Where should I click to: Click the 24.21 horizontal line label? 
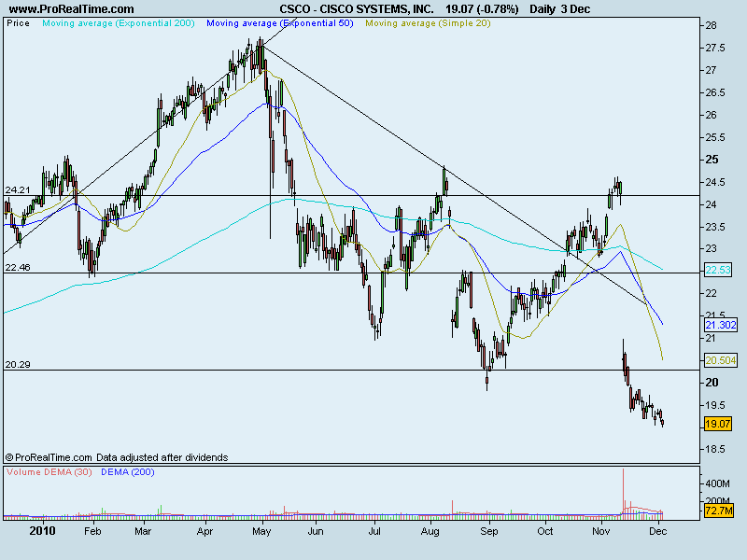(17, 190)
